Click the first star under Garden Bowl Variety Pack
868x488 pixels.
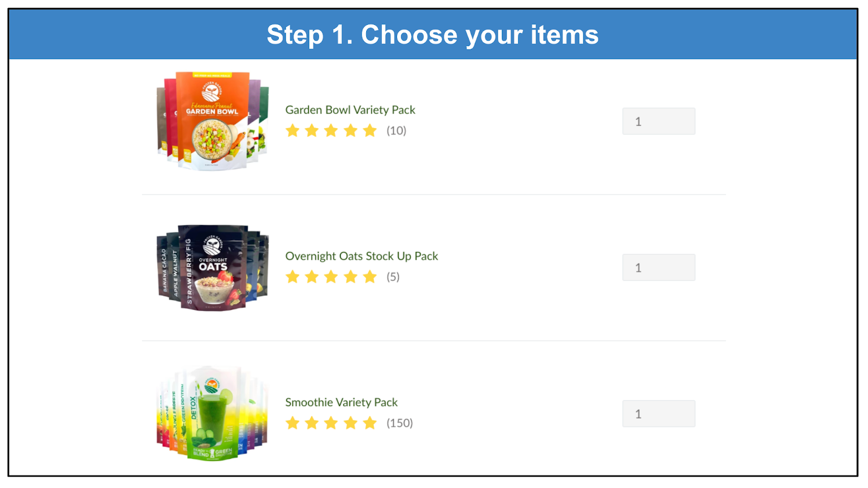pos(292,131)
